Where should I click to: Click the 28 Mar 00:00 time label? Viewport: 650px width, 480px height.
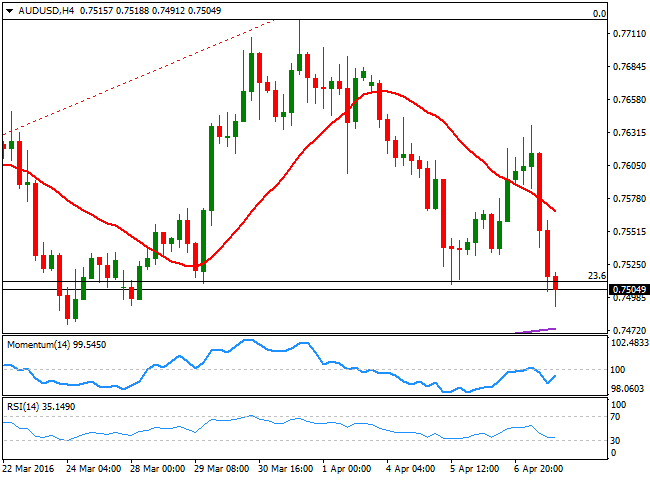pyautogui.click(x=158, y=469)
